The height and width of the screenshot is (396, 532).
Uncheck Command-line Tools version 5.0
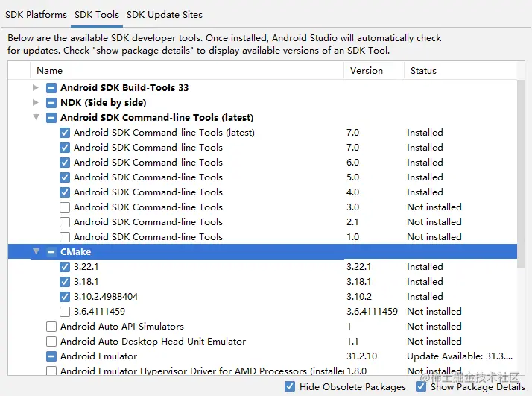65,177
